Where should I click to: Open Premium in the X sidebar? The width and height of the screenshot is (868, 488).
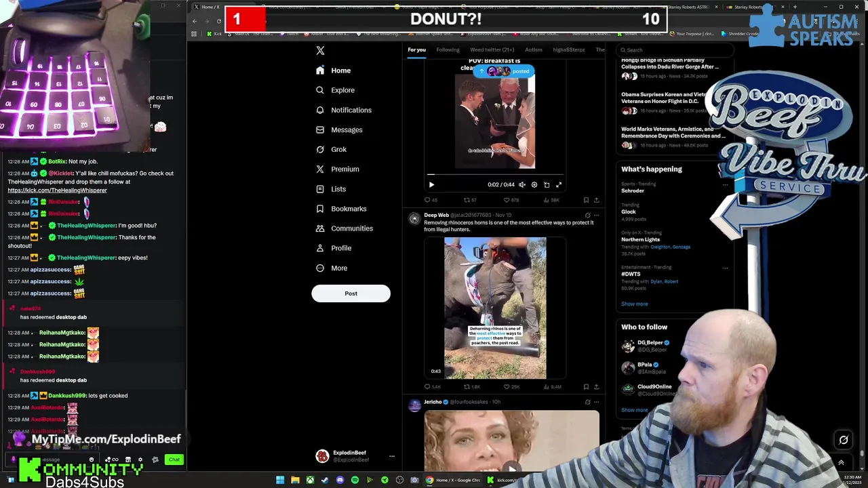click(337, 169)
